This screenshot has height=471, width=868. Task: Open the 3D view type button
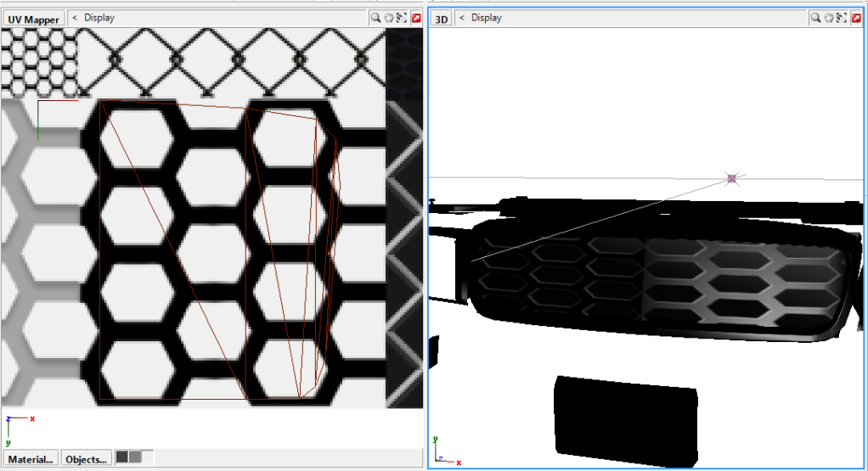(442, 18)
